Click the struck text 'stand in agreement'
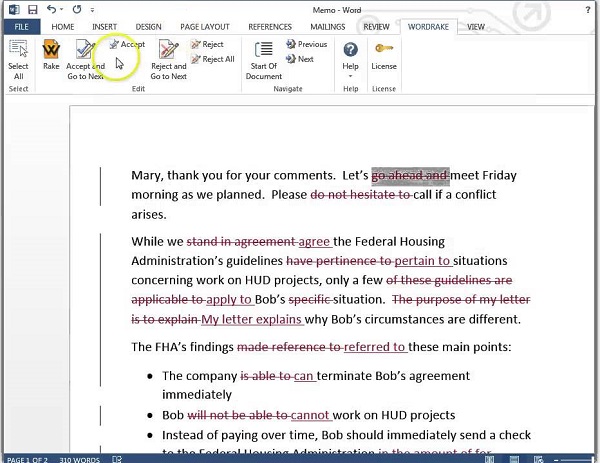The height and width of the screenshot is (463, 600). (241, 242)
